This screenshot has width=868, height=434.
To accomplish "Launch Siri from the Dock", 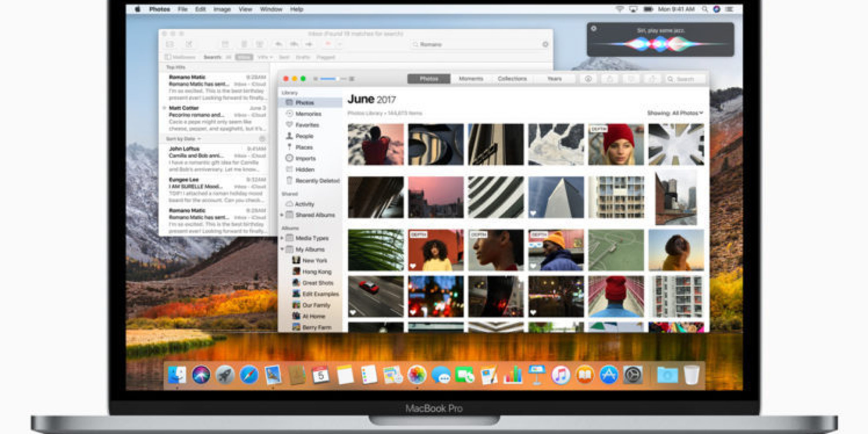I will [x=201, y=375].
